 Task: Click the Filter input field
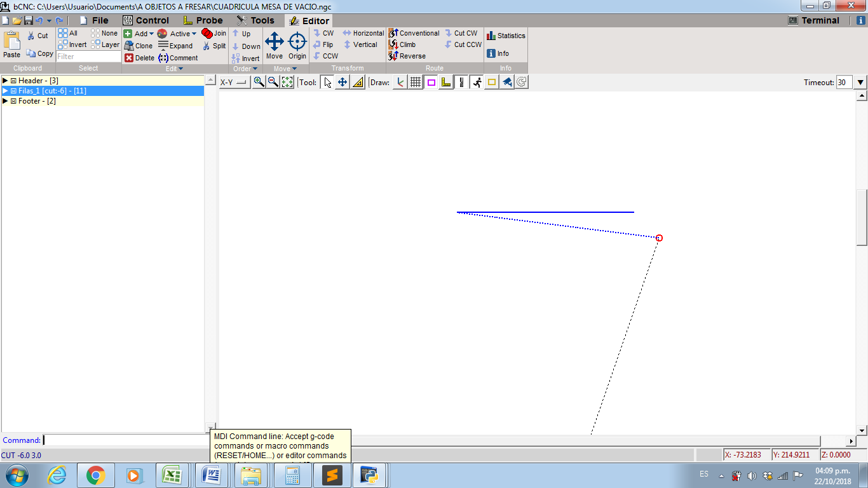(x=88, y=57)
